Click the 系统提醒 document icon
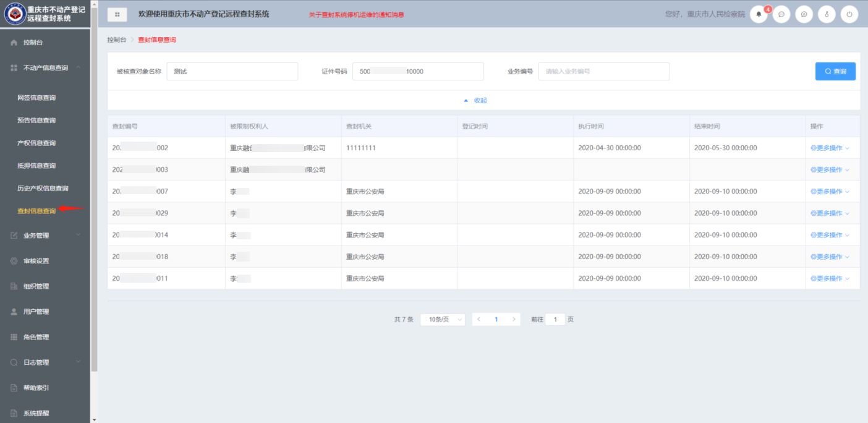 14,413
